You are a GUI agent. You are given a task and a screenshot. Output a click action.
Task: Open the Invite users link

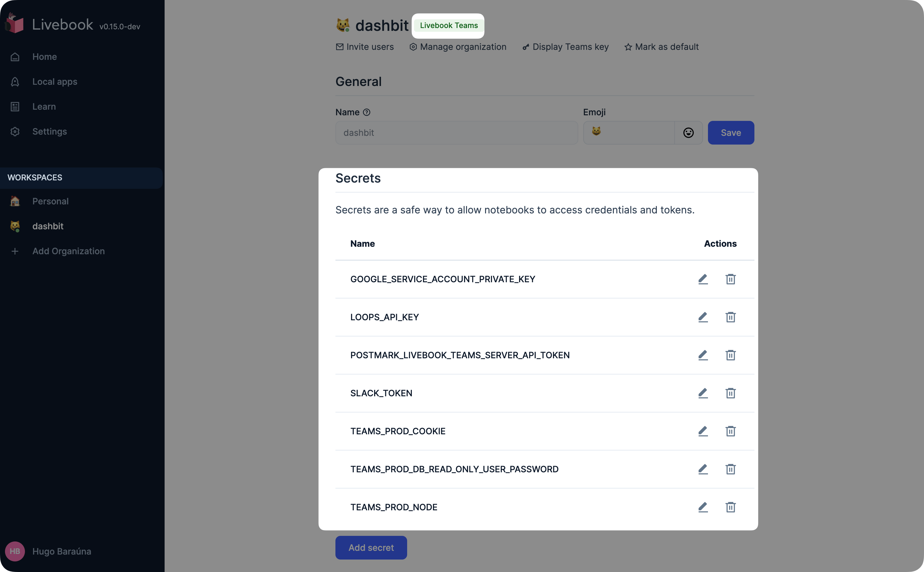coord(364,47)
